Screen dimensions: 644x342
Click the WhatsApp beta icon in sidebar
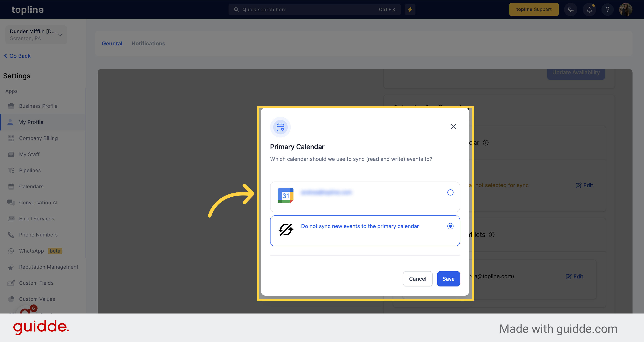pyautogui.click(x=11, y=250)
